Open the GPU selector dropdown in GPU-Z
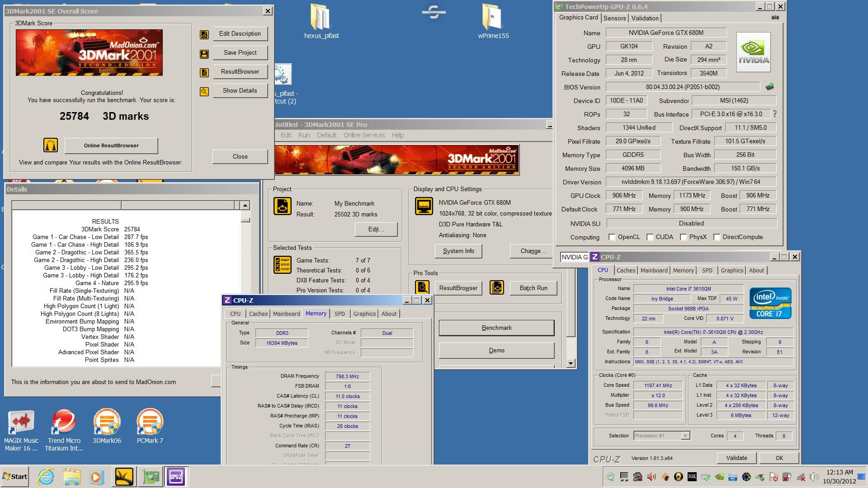Screen dimensions: 868x488 point(574,257)
